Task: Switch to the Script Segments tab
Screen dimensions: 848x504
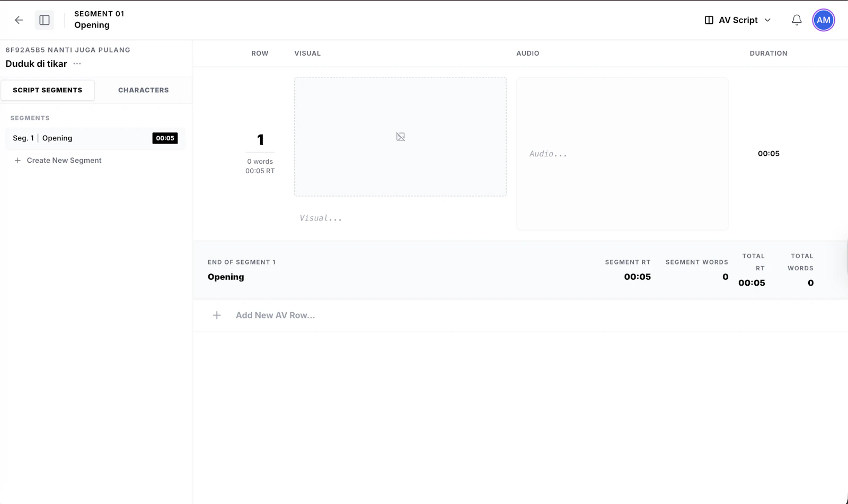Action: (x=48, y=90)
